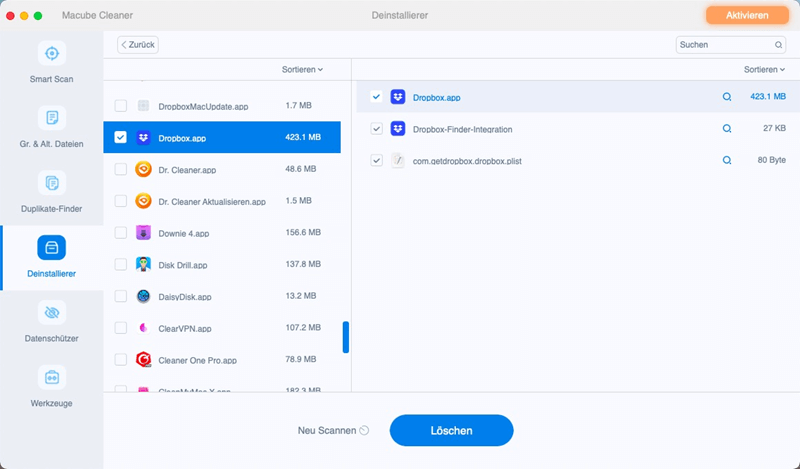The width and height of the screenshot is (800, 469).
Task: Select the ClearVPN.app name
Action: tap(185, 329)
